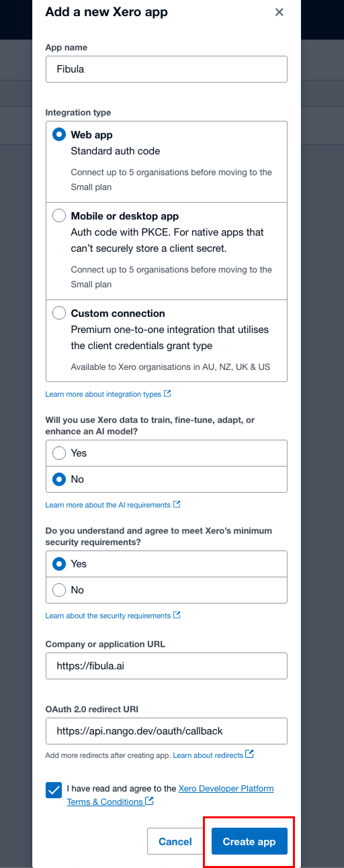The height and width of the screenshot is (868, 344).
Task: Click 'Add more redirects after creating app.' text
Action: coord(108,755)
